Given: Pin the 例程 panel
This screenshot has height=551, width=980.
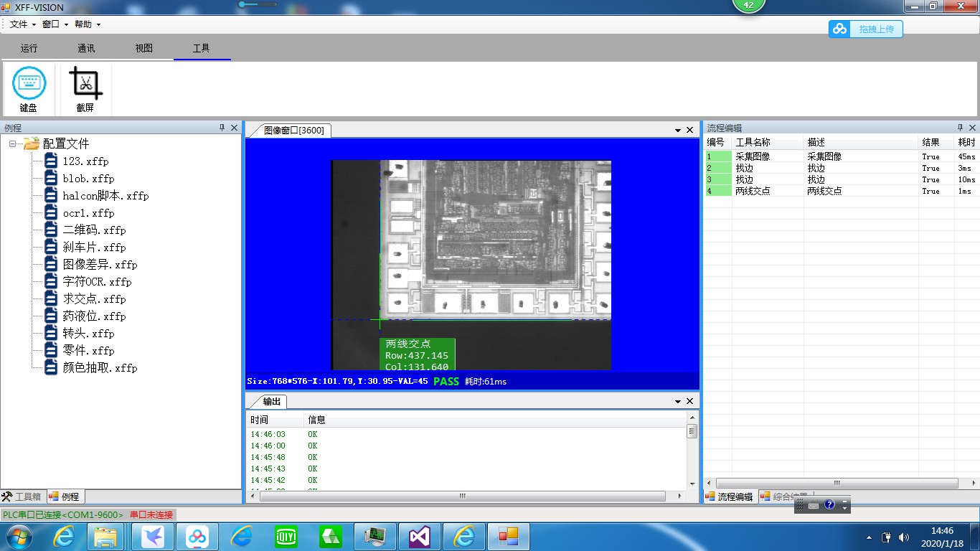Looking at the screenshot, I should click(222, 128).
